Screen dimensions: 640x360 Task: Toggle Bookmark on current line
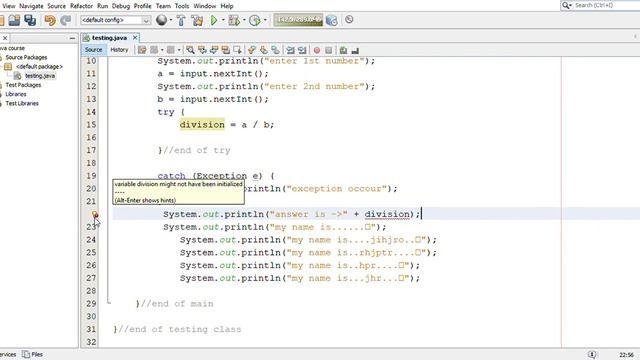tap(276, 50)
